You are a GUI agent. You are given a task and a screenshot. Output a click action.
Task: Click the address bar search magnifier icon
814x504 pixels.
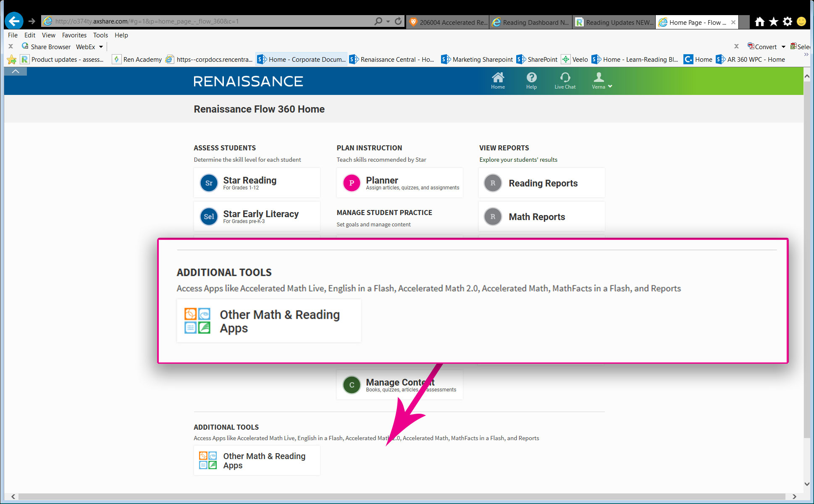point(378,21)
